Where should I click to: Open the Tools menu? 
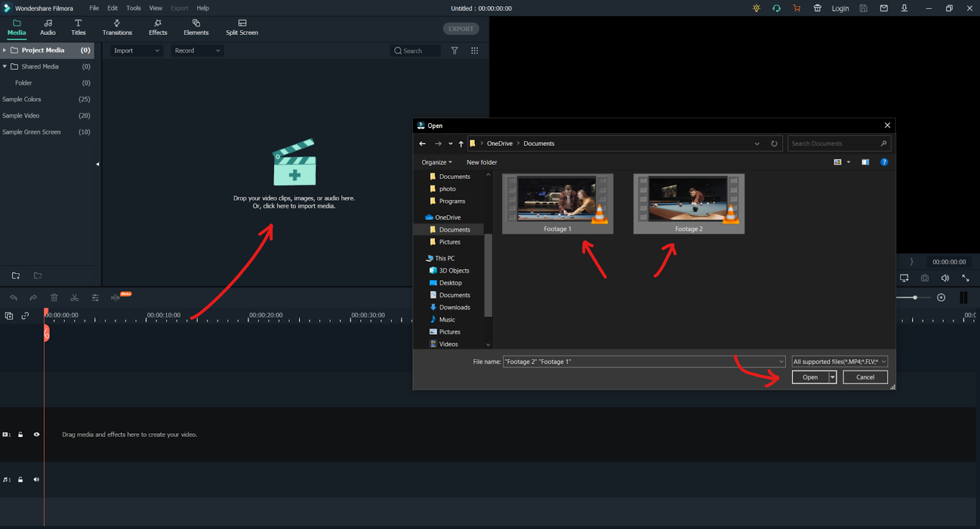[134, 8]
